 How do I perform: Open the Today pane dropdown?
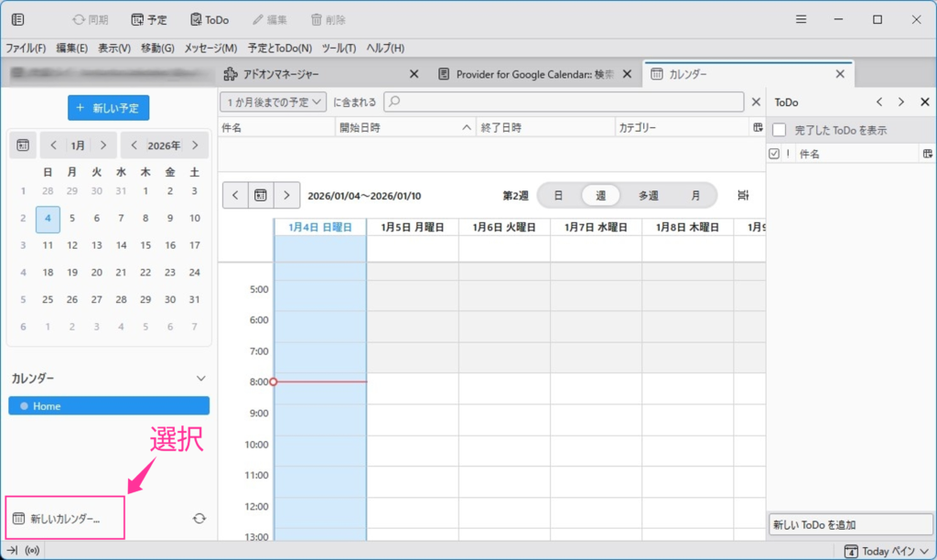(885, 551)
